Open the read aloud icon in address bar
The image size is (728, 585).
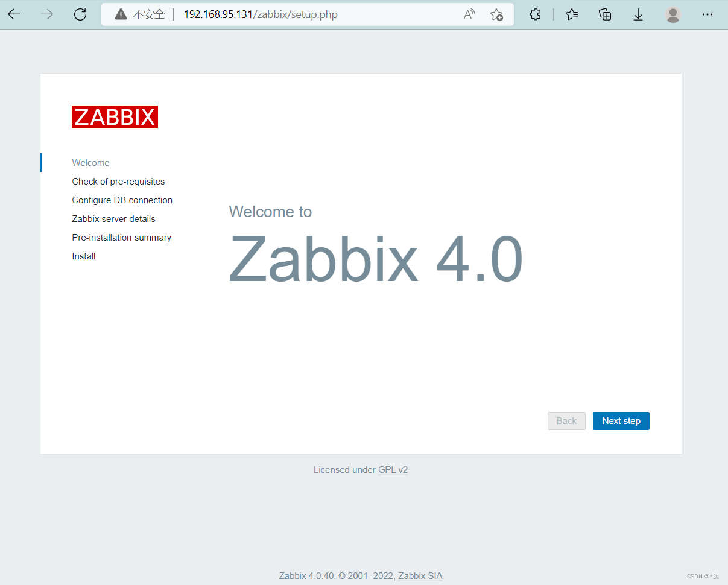(469, 14)
